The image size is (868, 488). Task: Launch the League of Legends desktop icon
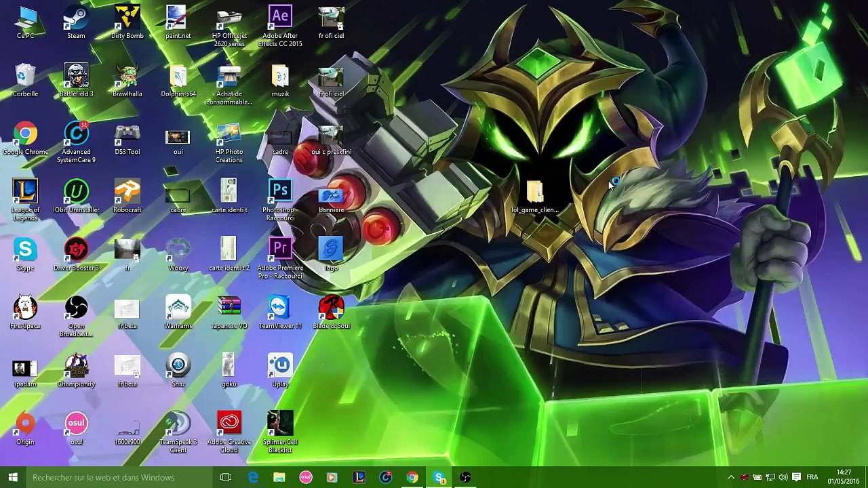point(25,200)
